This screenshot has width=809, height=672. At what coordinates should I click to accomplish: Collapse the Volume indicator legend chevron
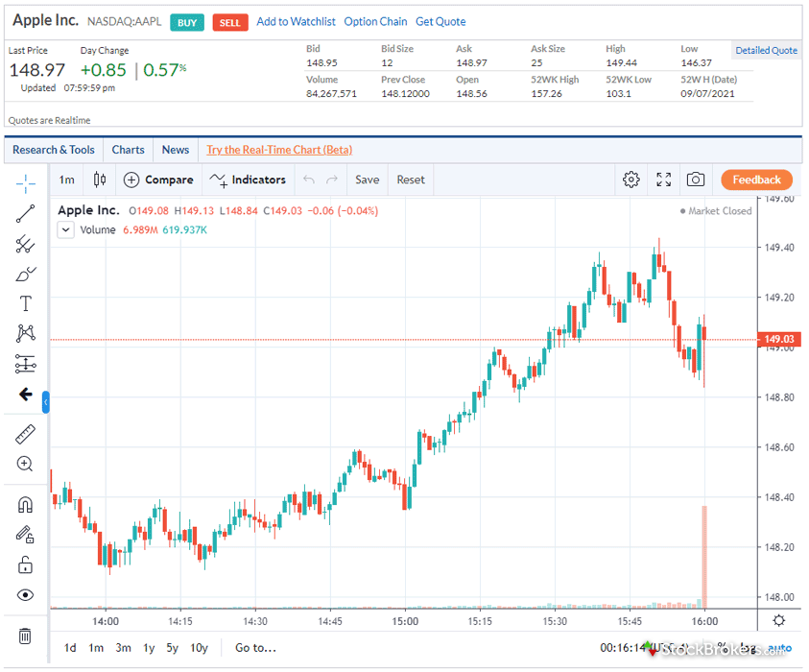[x=65, y=229]
